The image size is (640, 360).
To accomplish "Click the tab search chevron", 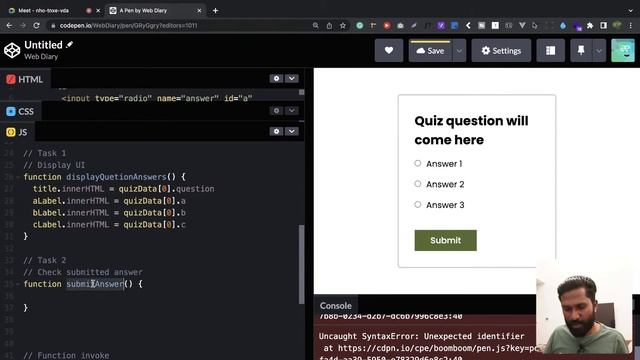I will coord(630,11).
